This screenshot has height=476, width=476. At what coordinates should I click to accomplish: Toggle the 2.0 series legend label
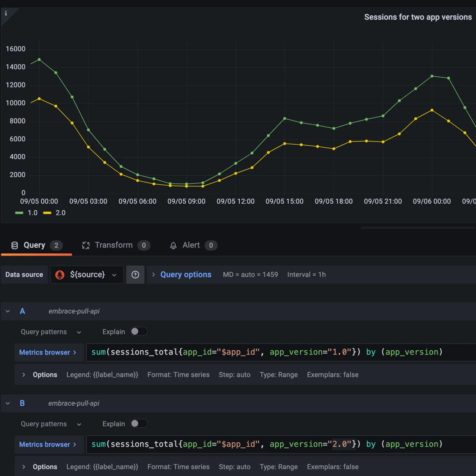[61, 213]
